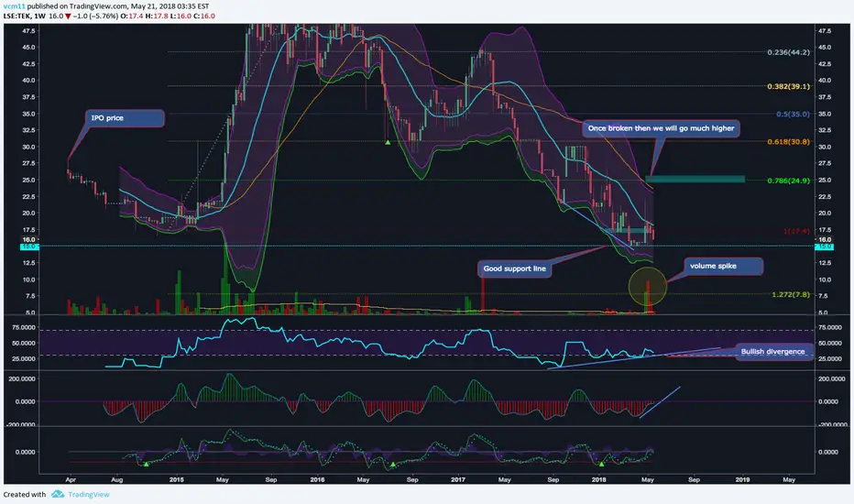Click the 'Created with' footer text
Viewport: 854px width, 504px height.
click(x=25, y=494)
